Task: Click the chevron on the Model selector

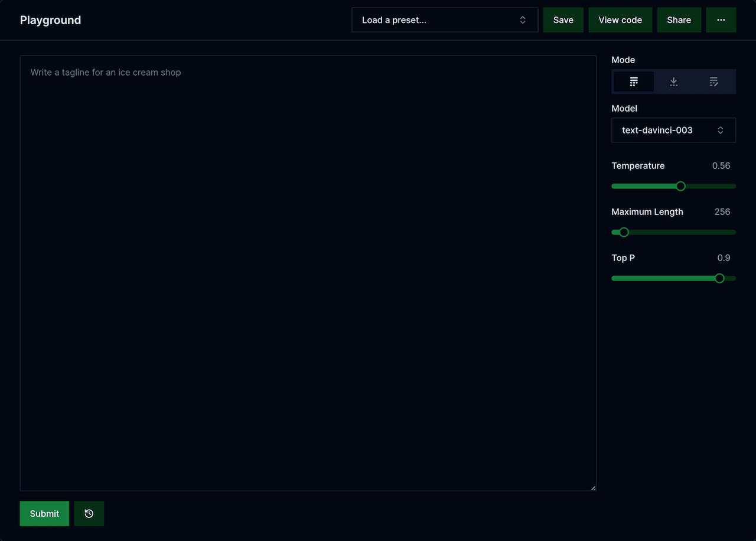Action: [x=720, y=130]
